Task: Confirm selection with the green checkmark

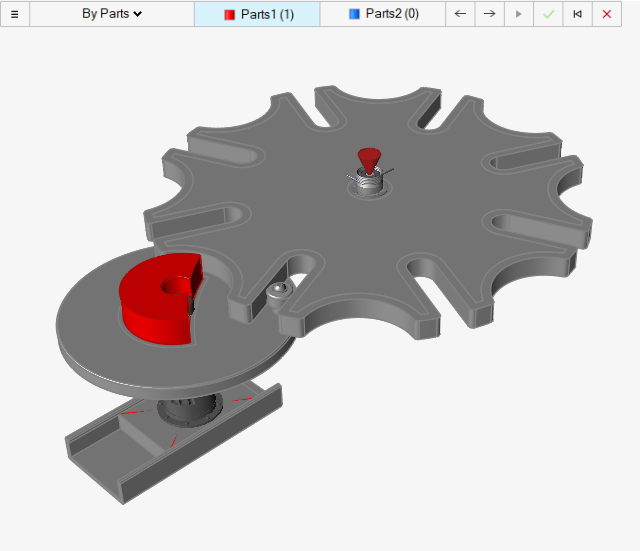Action: (x=548, y=14)
